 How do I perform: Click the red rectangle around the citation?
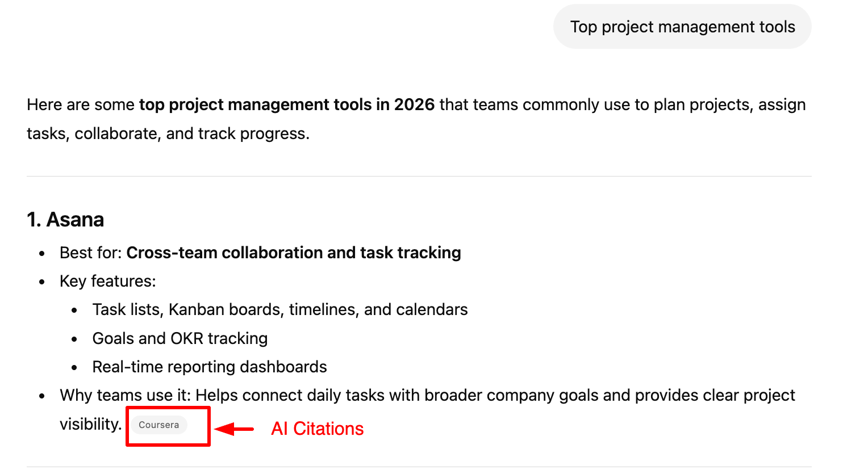(x=168, y=406)
